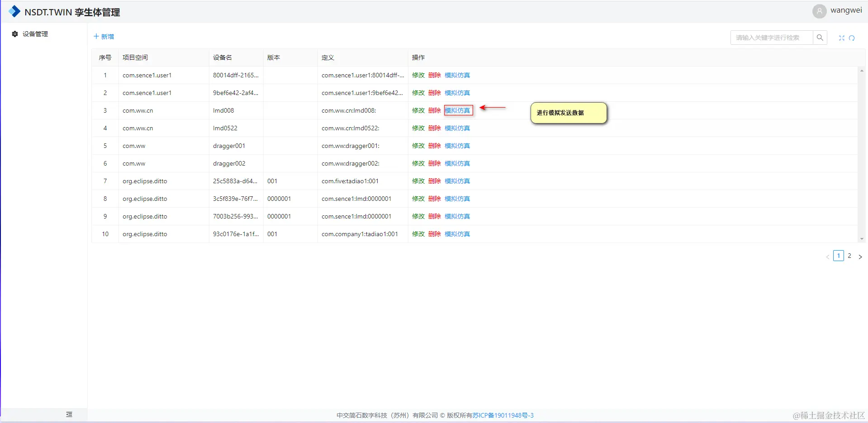Screen dimensions: 868x423
Task: Go to pagination page 2
Action: coord(849,256)
